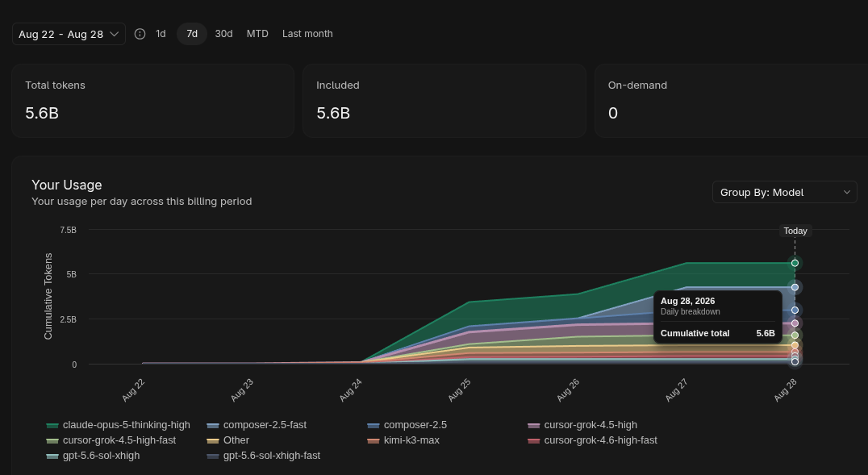Toggle composer-2.5-fast legend swatch

click(213, 425)
